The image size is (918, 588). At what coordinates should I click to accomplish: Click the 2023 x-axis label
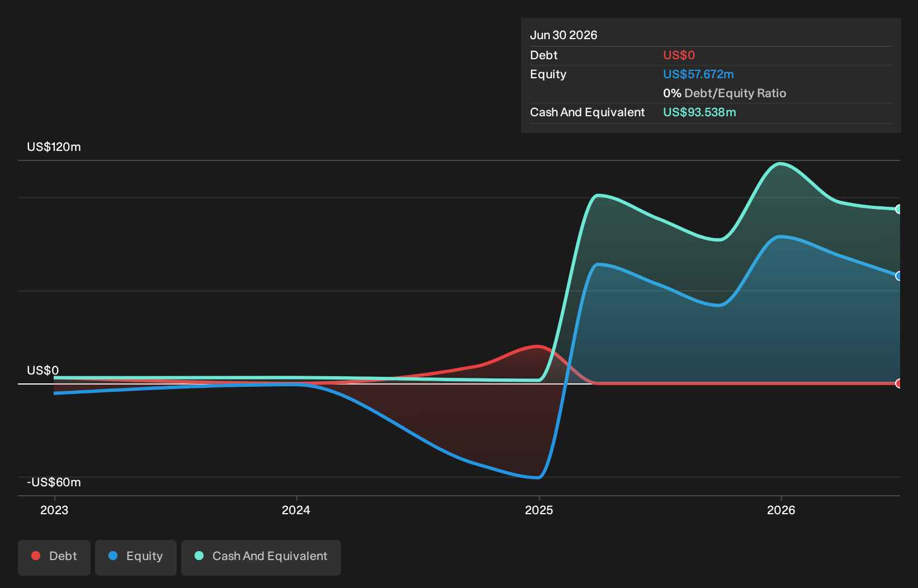(54, 510)
